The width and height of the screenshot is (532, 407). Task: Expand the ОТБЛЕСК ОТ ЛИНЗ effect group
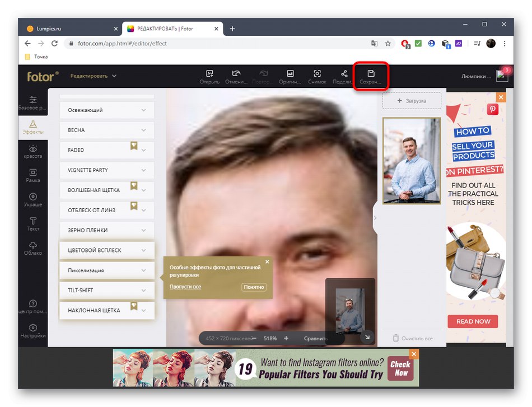107,210
